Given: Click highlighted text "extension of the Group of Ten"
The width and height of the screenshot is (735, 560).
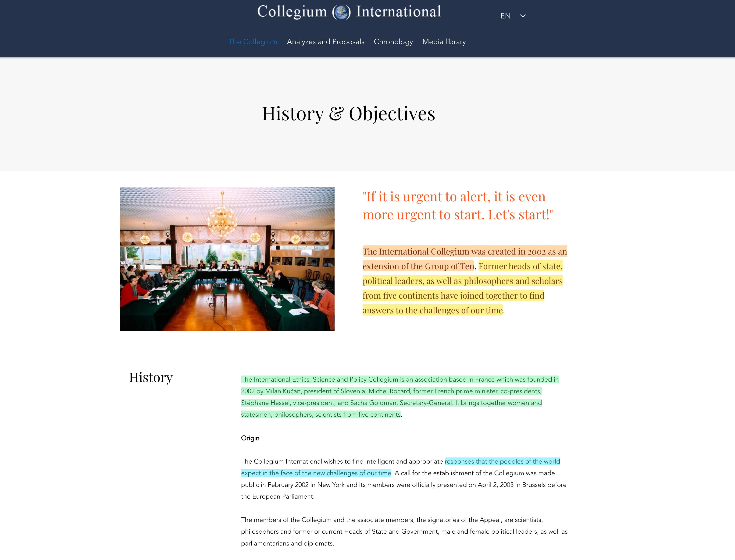Looking at the screenshot, I should tap(418, 266).
